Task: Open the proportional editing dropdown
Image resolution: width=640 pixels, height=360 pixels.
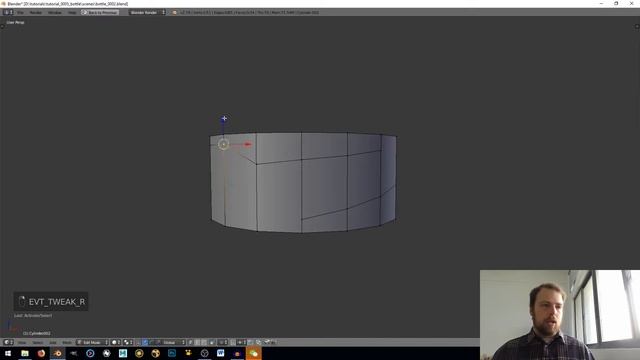Action: (222, 342)
